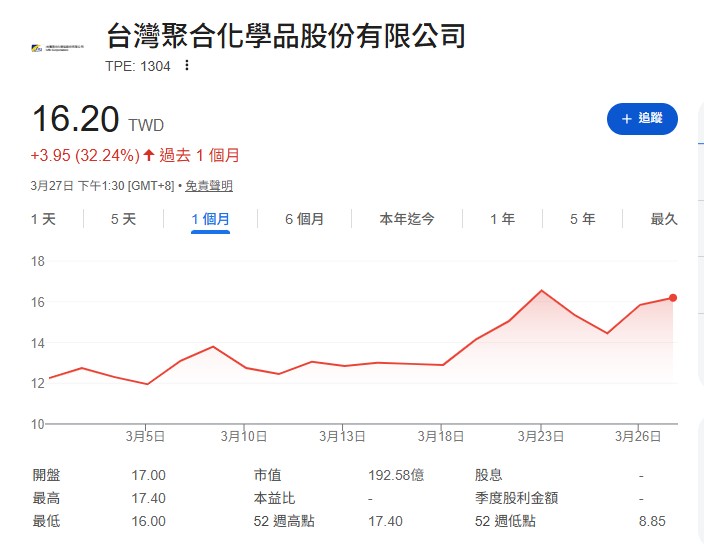This screenshot has width=704, height=547.
Task: Click the TPE: 1304 ticker text
Action: [138, 66]
